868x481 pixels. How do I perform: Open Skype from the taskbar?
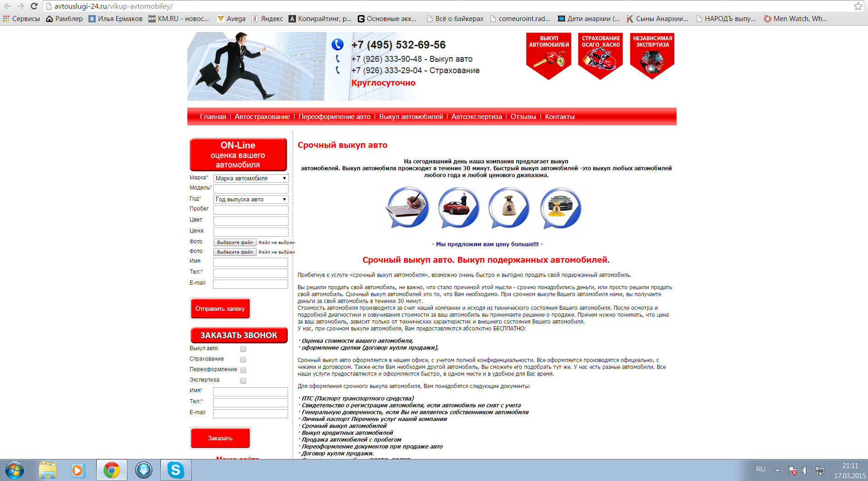click(x=175, y=470)
